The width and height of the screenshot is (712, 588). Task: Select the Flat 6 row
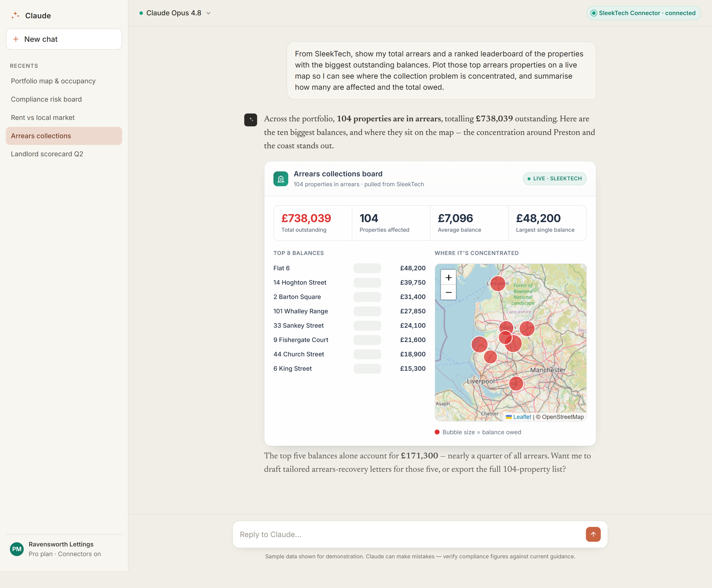tap(349, 268)
